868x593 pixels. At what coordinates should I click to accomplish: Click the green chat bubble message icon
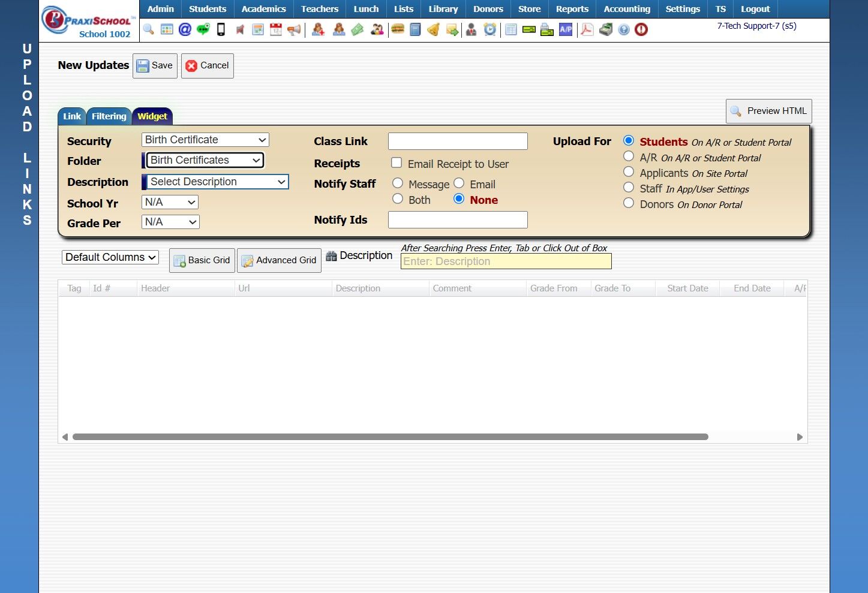[203, 29]
